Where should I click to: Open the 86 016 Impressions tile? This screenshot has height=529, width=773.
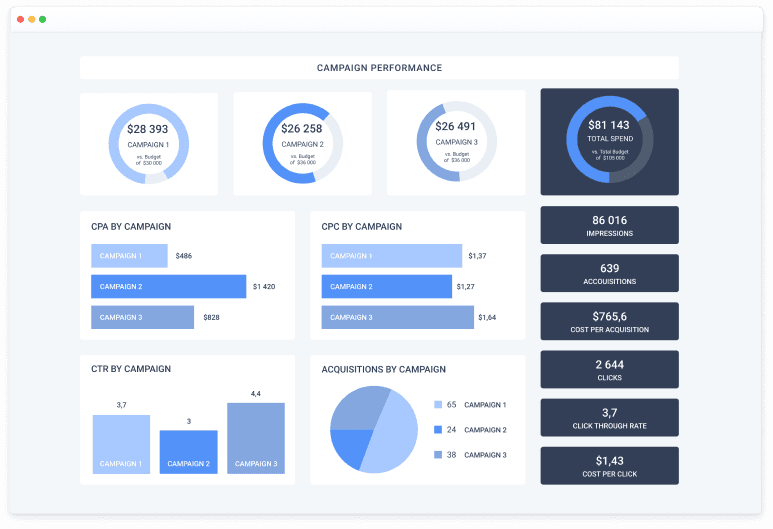609,225
